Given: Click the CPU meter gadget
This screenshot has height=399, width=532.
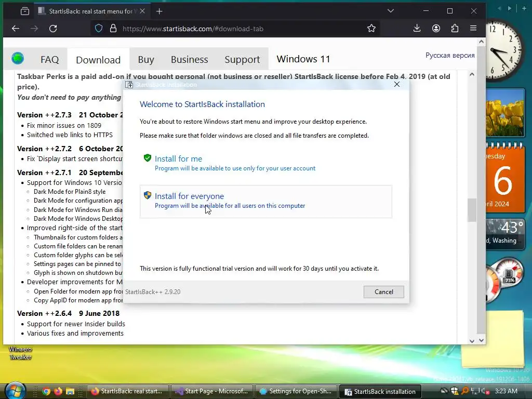Looking at the screenshot, I should pyautogui.click(x=504, y=280).
